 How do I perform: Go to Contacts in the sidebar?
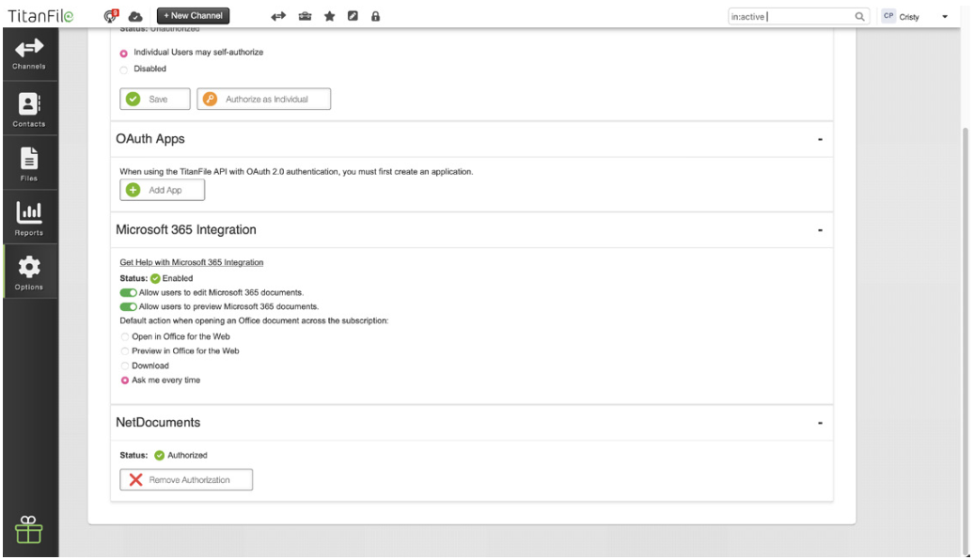pos(29,109)
